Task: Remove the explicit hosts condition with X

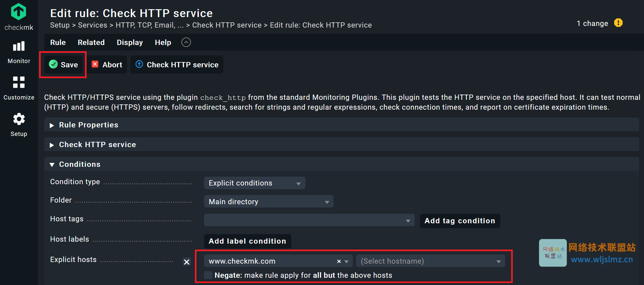Action: [x=187, y=262]
